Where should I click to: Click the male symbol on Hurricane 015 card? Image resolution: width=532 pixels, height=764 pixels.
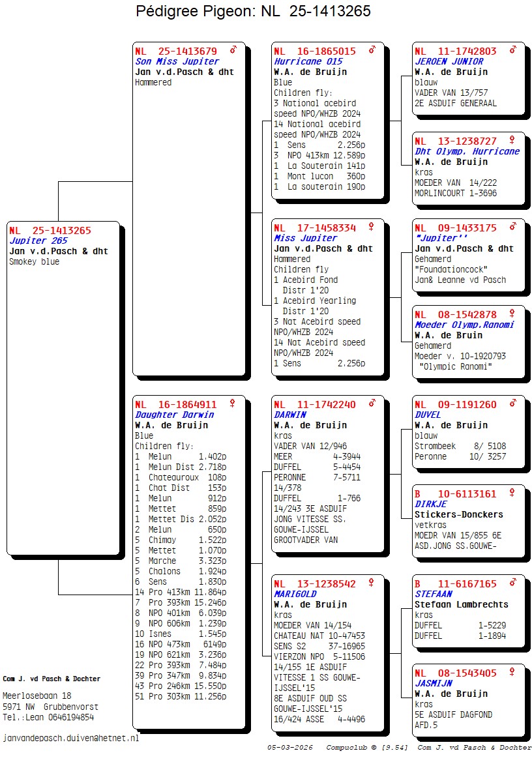(x=372, y=50)
